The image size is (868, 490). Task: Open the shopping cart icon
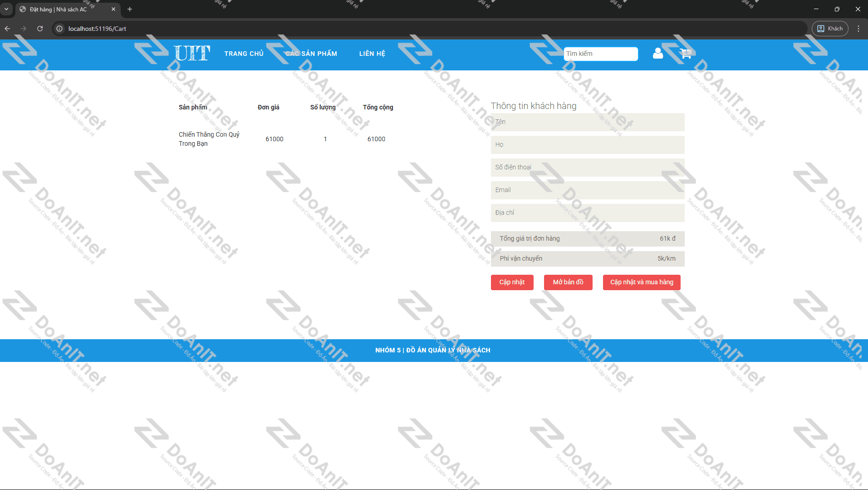pyautogui.click(x=686, y=54)
